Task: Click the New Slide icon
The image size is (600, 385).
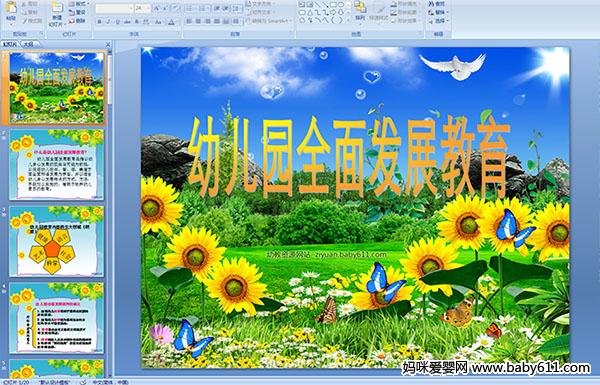Action: click(57, 8)
